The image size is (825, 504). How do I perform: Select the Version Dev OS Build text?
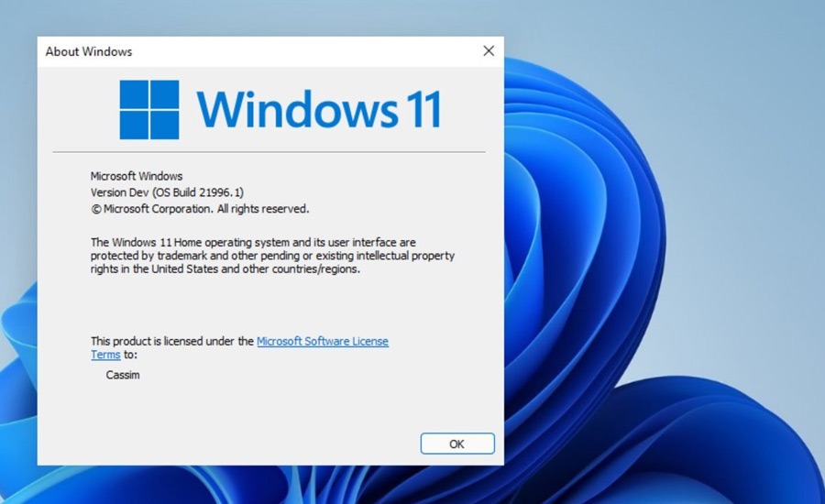167,192
